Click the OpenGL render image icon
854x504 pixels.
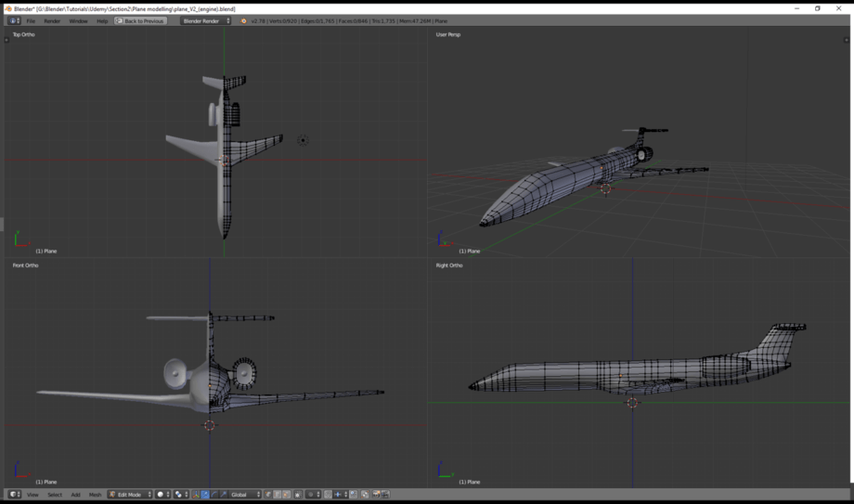pyautogui.click(x=375, y=494)
